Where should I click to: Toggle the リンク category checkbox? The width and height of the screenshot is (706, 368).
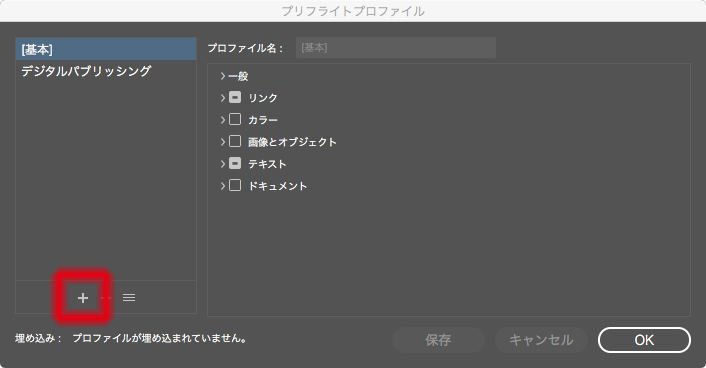[235, 97]
